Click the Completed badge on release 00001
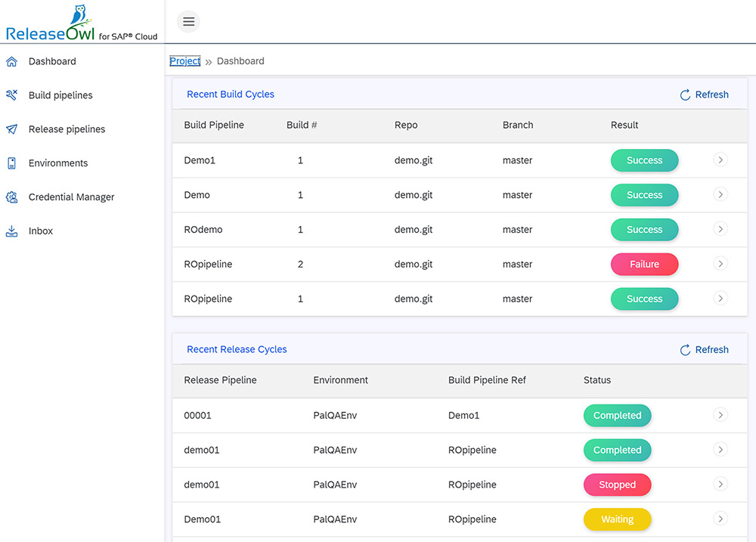This screenshot has width=756, height=542. pyautogui.click(x=617, y=415)
